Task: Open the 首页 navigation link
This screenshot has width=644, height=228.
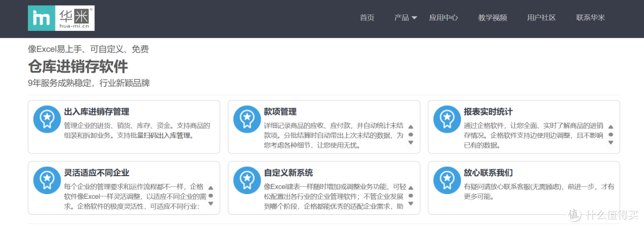Action: (x=367, y=18)
